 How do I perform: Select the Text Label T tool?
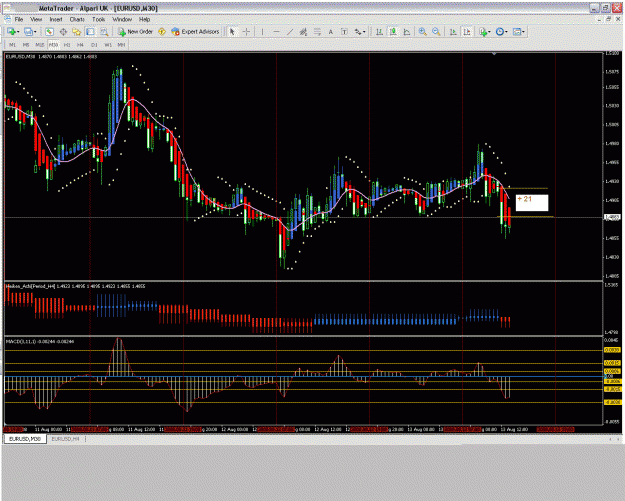click(344, 31)
